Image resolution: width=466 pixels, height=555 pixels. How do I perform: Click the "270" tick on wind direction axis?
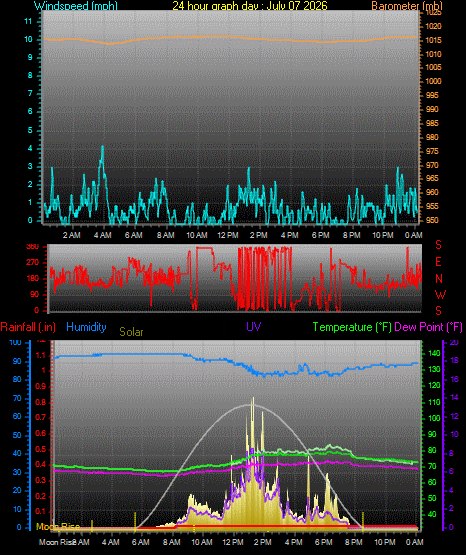pyautogui.click(x=33, y=263)
